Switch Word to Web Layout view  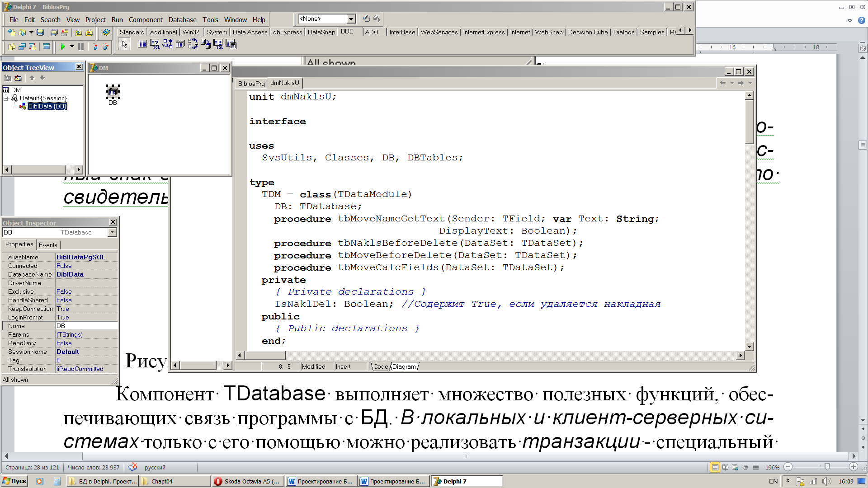click(735, 468)
